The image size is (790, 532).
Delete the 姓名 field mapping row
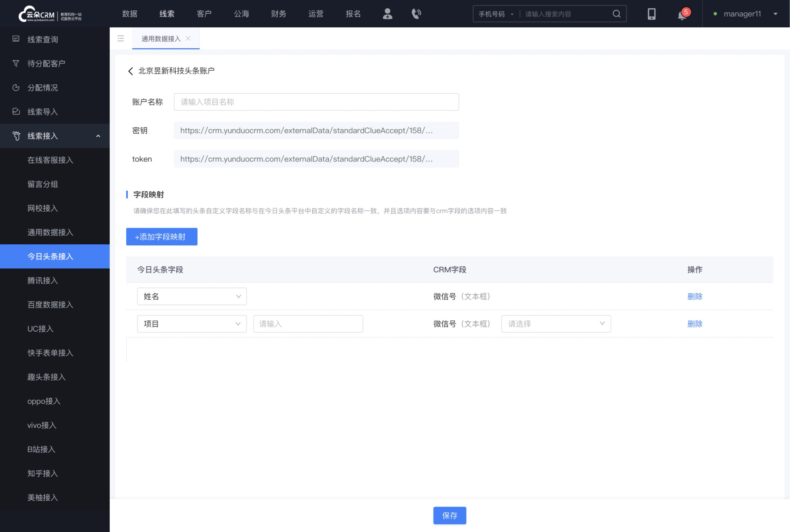tap(695, 296)
